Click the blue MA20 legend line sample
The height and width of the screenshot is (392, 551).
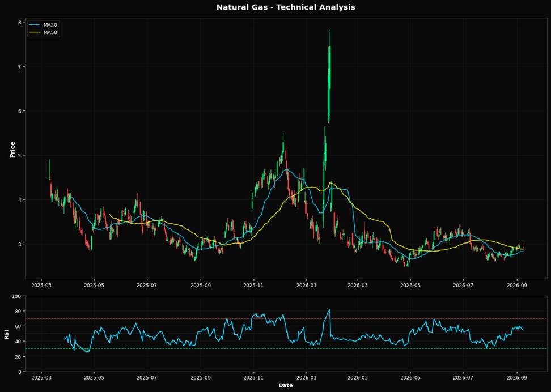[x=35, y=25]
